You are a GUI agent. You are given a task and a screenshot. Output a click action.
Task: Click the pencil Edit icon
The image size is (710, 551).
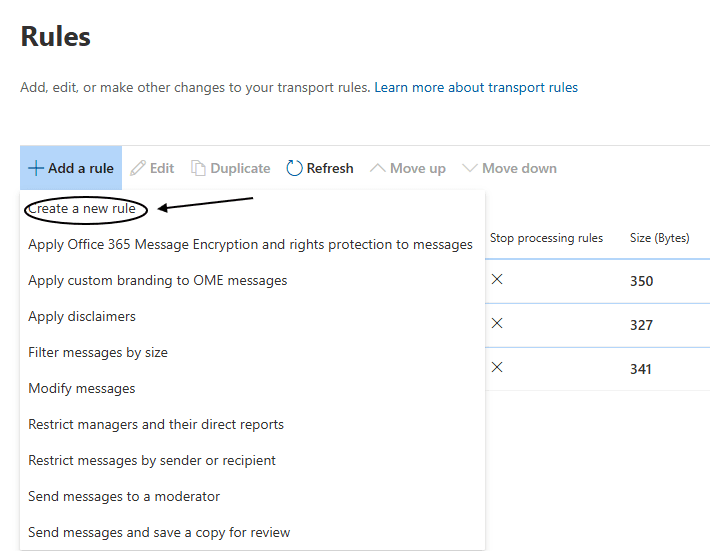[x=138, y=168]
